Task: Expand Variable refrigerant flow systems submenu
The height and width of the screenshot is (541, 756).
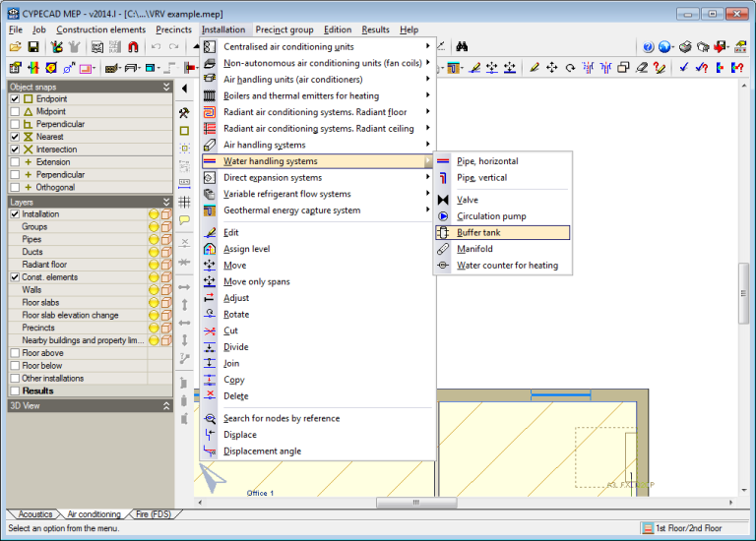Action: pyautogui.click(x=318, y=194)
